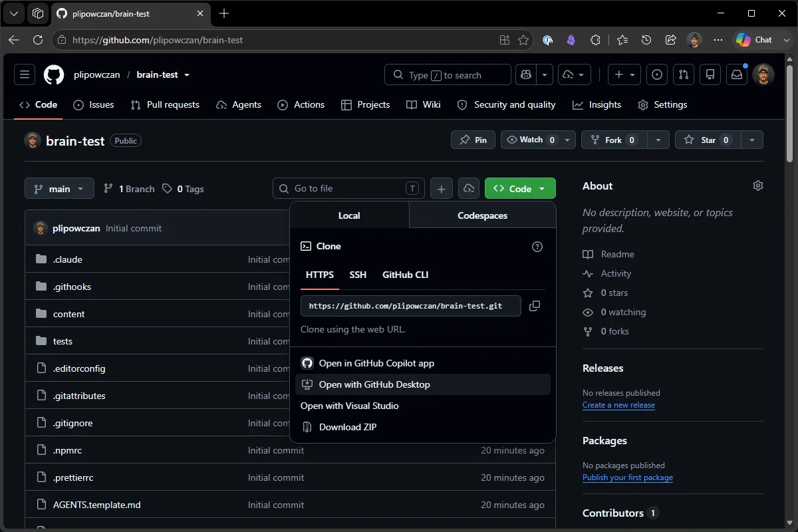798x532 pixels.
Task: Click Watch to change notification settings
Action: click(539, 140)
